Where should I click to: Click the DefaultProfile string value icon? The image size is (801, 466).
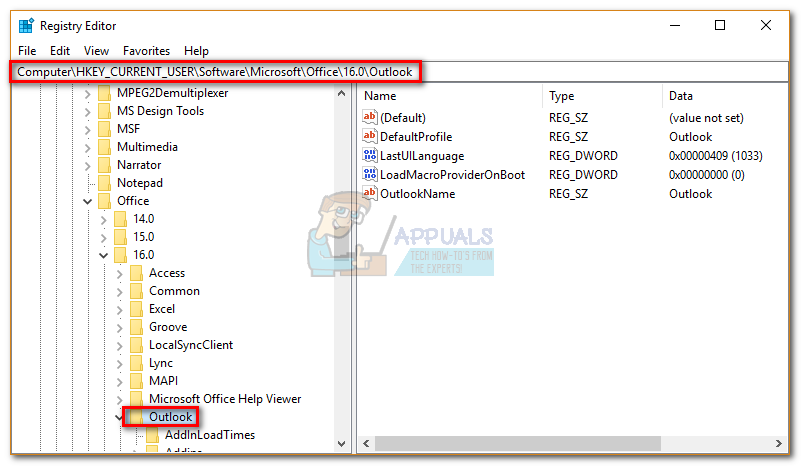tap(369, 136)
